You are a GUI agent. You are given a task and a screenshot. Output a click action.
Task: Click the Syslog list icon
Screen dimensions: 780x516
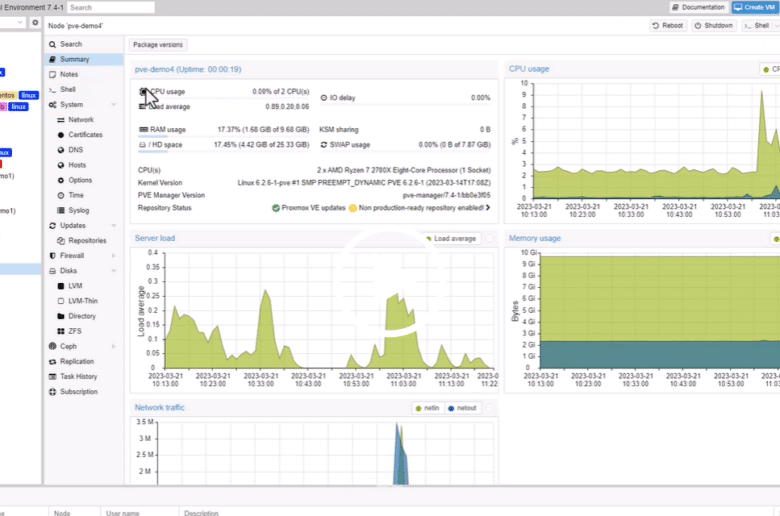click(x=61, y=210)
